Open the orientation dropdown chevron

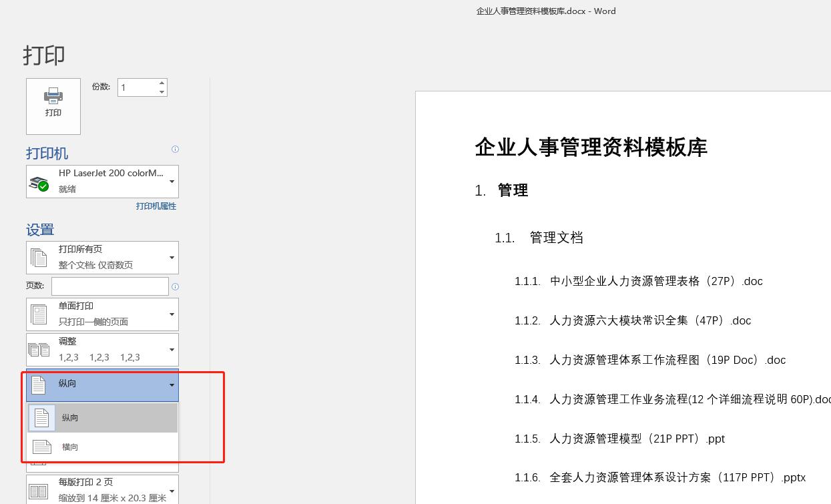click(172, 385)
